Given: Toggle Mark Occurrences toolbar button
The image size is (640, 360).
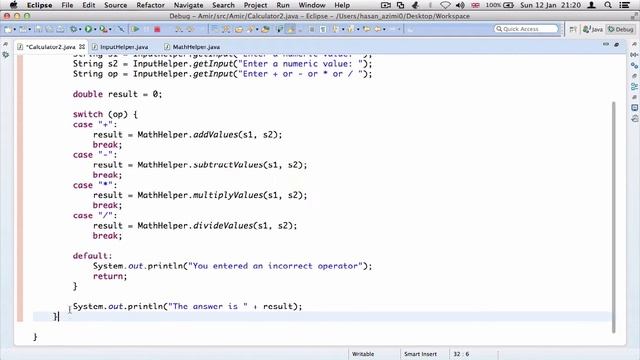Looking at the screenshot, I should 290,29.
